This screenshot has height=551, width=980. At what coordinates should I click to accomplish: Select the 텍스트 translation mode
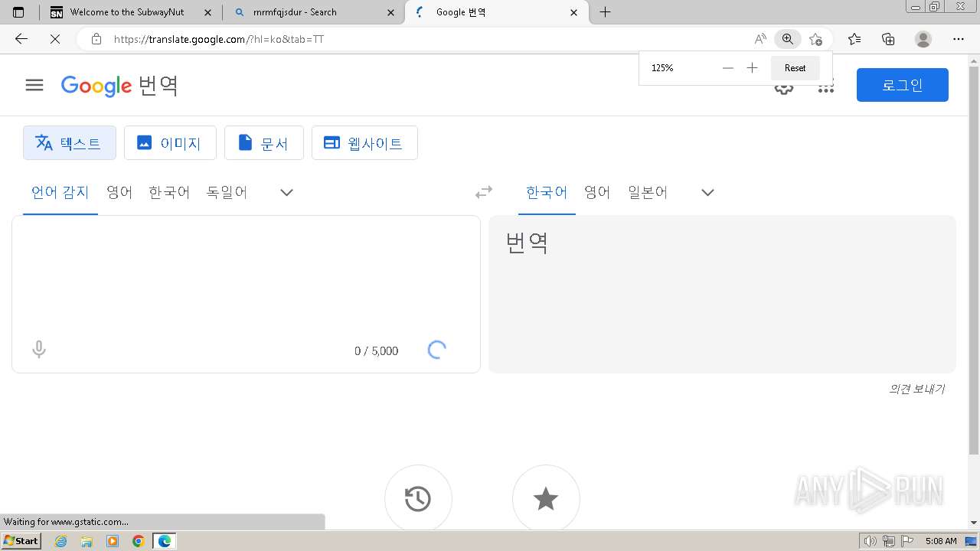point(70,143)
